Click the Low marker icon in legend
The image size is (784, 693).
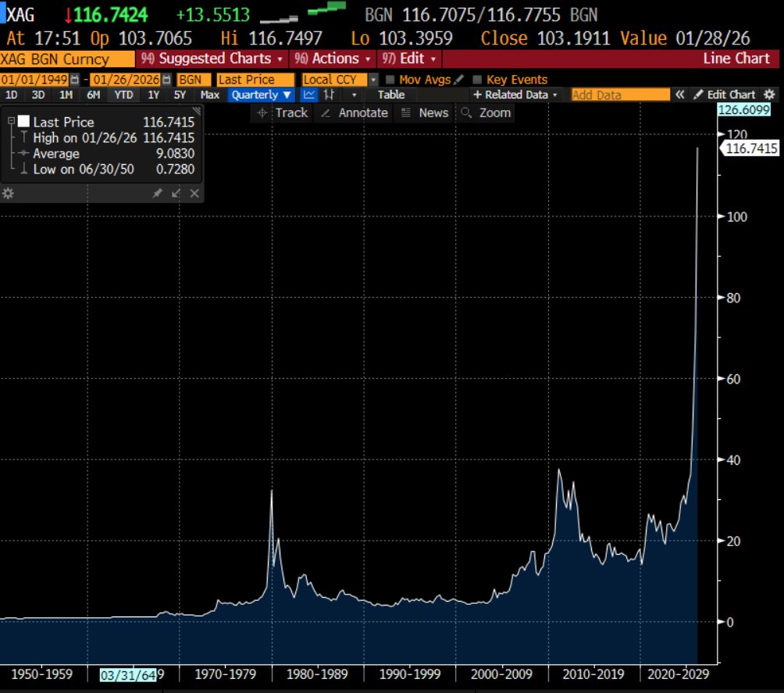[x=23, y=169]
